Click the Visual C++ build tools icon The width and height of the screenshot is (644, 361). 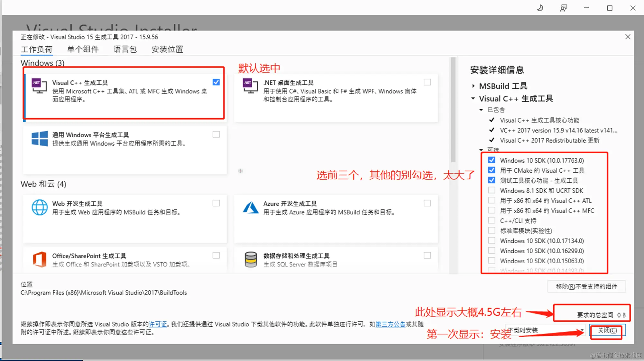click(x=39, y=86)
